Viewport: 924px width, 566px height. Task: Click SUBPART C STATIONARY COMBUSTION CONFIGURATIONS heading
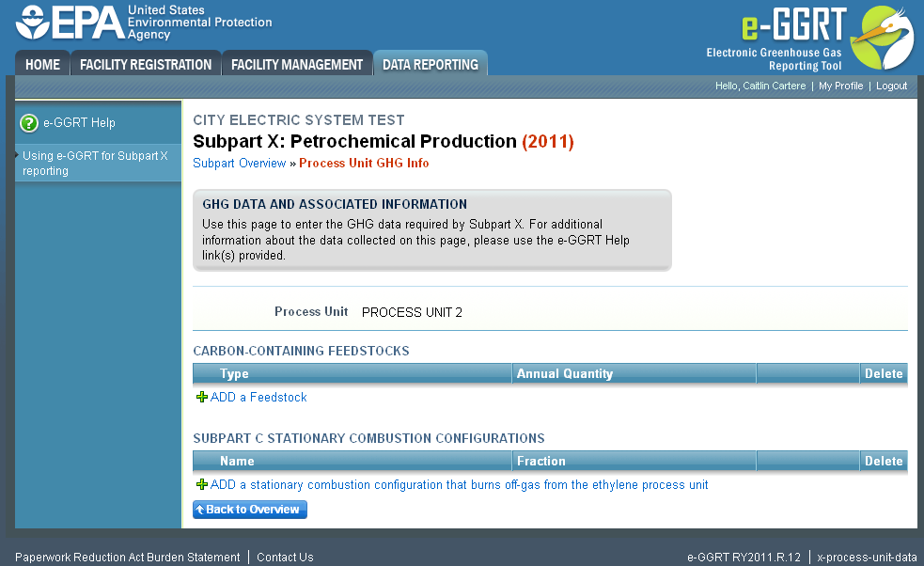368,438
